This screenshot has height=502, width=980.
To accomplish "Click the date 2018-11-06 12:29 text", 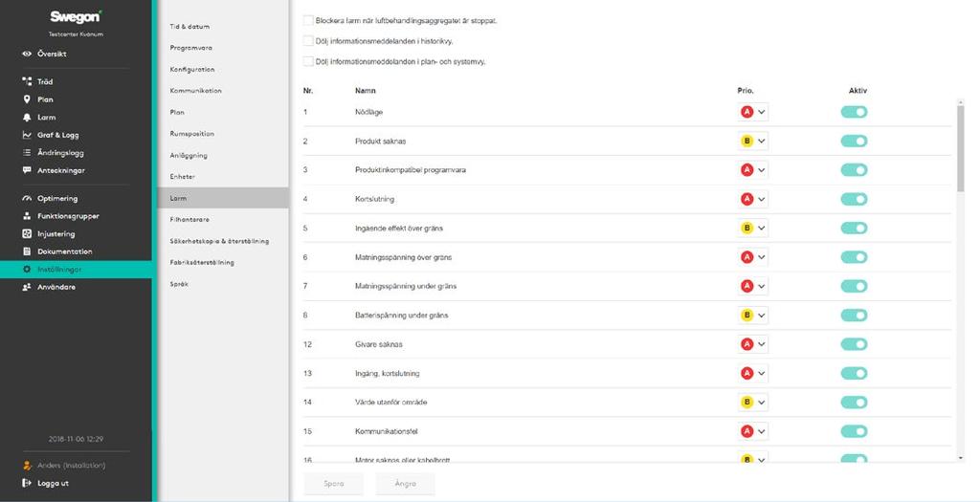I will point(76,439).
